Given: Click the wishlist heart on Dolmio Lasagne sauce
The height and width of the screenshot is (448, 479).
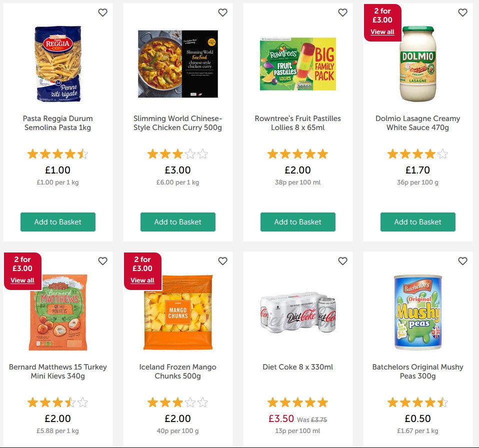Looking at the screenshot, I should click(462, 12).
